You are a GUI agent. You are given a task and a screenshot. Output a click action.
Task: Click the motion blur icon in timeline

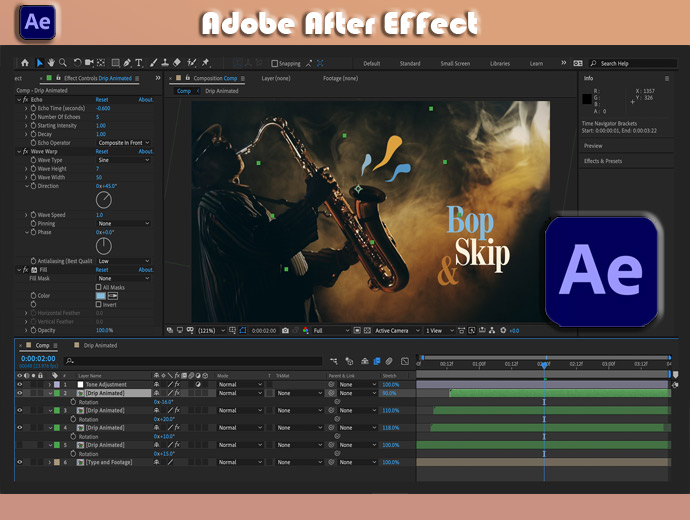pyautogui.click(x=389, y=361)
